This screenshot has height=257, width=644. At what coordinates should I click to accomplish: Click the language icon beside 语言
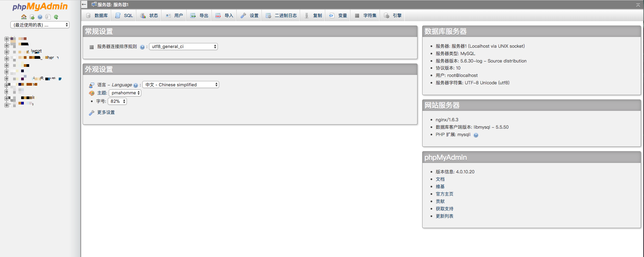pos(92,85)
